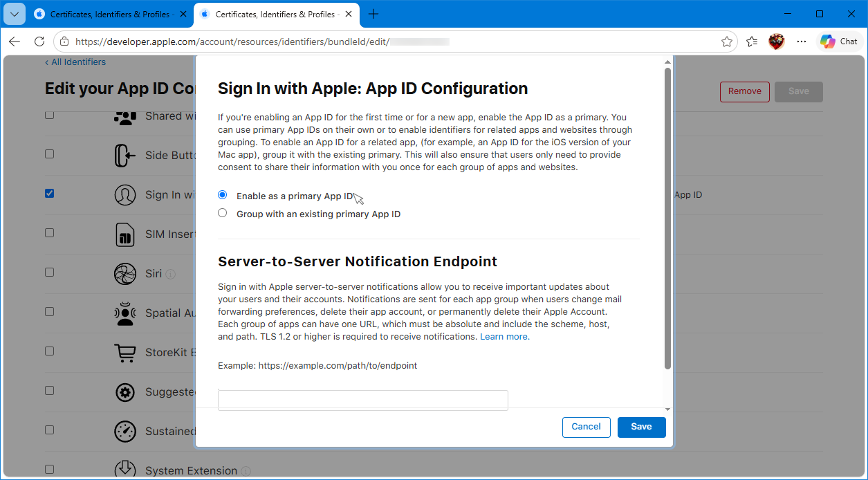The width and height of the screenshot is (868, 480).
Task: Open the Learn more link
Action: 504,337
